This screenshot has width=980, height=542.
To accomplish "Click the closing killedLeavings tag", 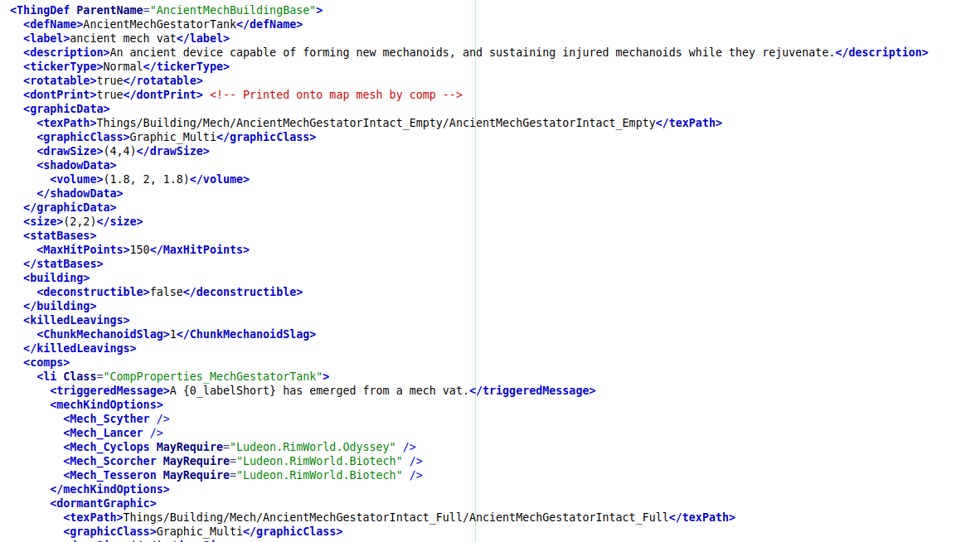I will 80,348.
